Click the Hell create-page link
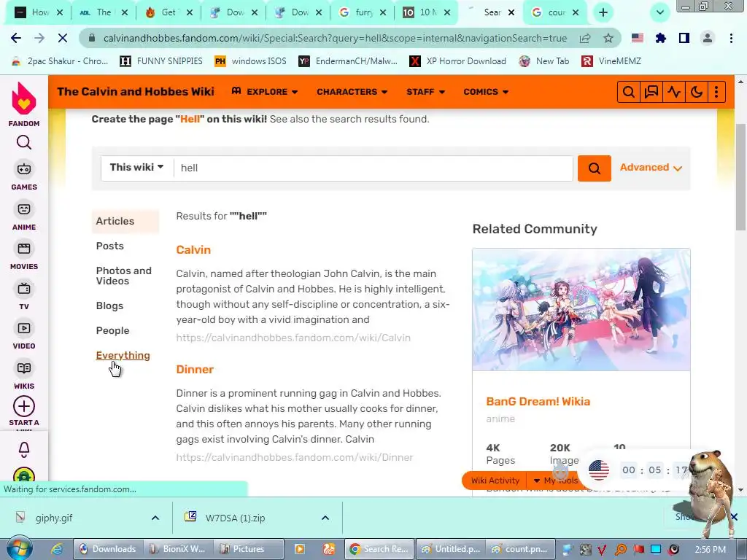 [x=190, y=119]
